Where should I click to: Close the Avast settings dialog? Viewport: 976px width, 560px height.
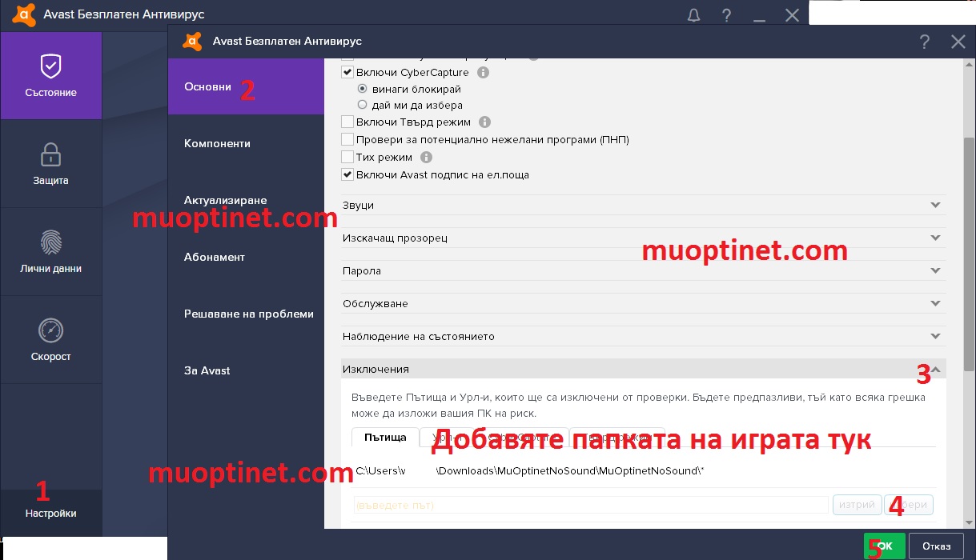[x=958, y=42]
